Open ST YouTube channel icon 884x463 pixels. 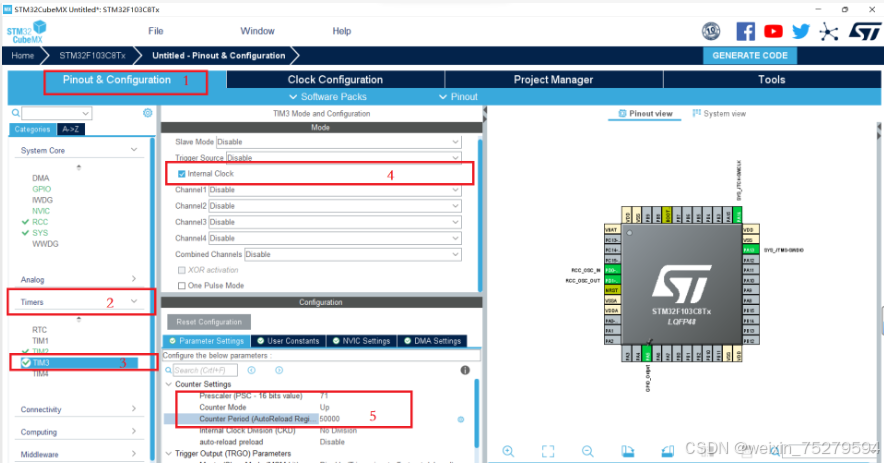tap(773, 31)
